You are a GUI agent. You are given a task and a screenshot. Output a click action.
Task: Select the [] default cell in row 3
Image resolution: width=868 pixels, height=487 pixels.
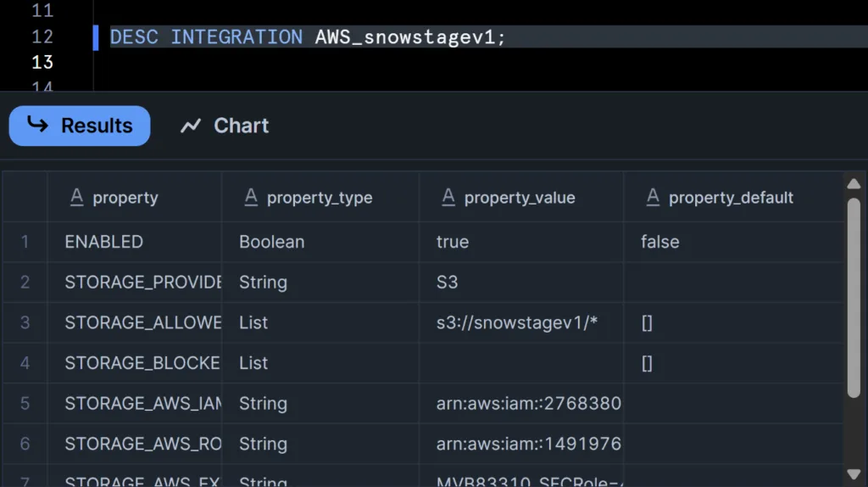tap(734, 323)
